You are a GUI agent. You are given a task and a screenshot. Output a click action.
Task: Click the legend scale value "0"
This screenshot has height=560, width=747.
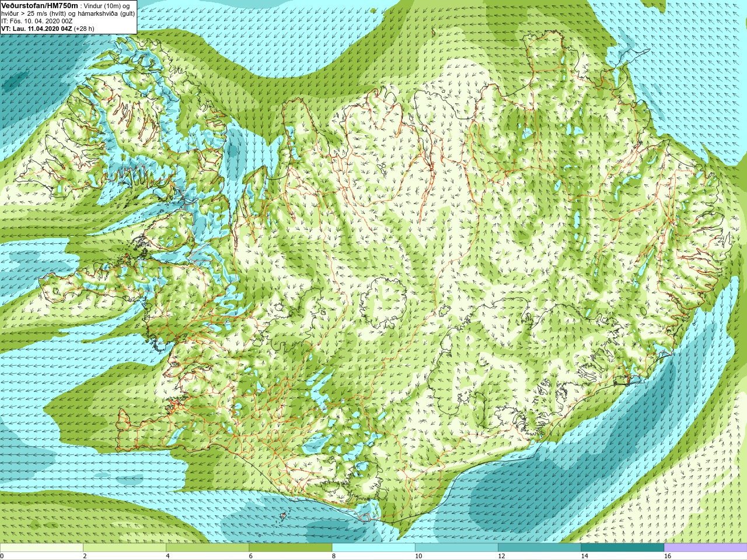2,556
